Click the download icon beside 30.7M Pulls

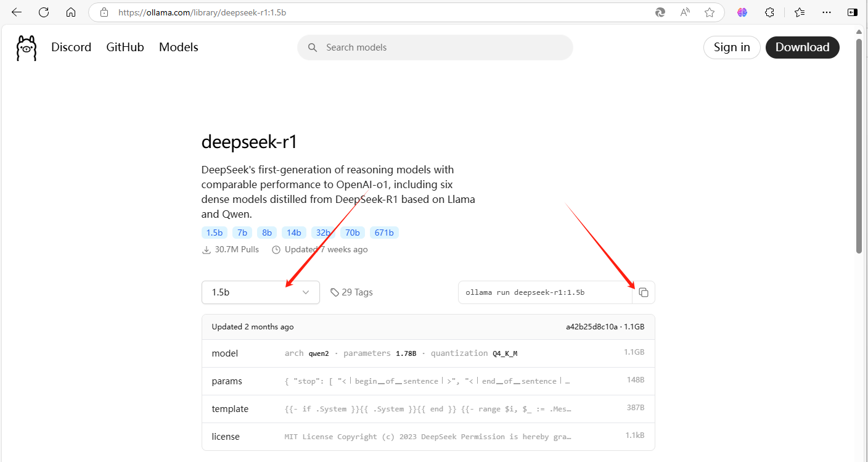[x=207, y=250]
